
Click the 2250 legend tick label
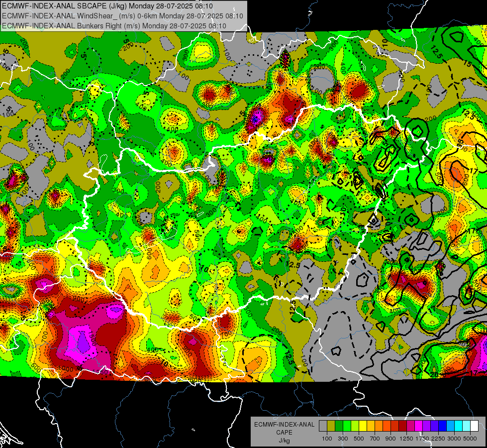[x=438, y=439]
